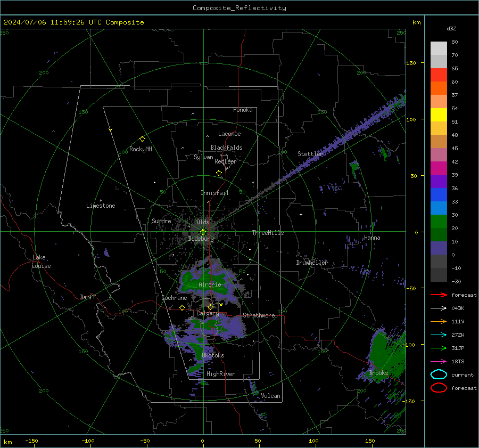
Task: Click the white asterisk marker above Limestone
Action: coord(101,201)
